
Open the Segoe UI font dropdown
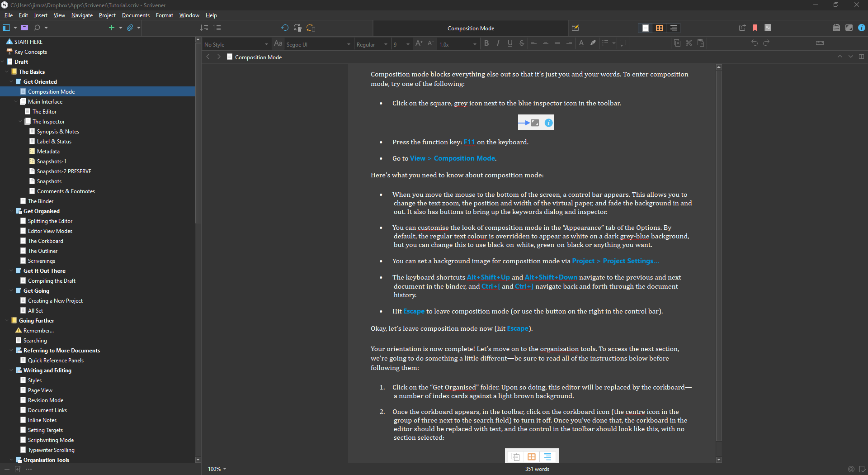tap(318, 44)
